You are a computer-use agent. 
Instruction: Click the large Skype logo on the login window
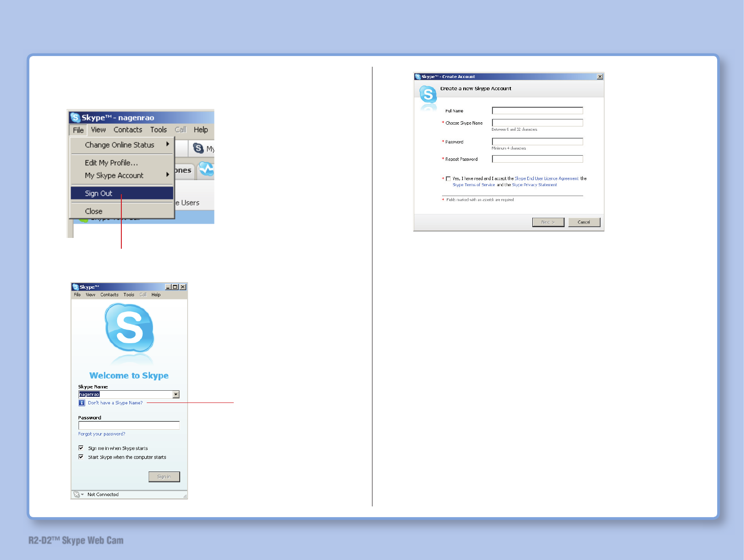[x=129, y=329]
